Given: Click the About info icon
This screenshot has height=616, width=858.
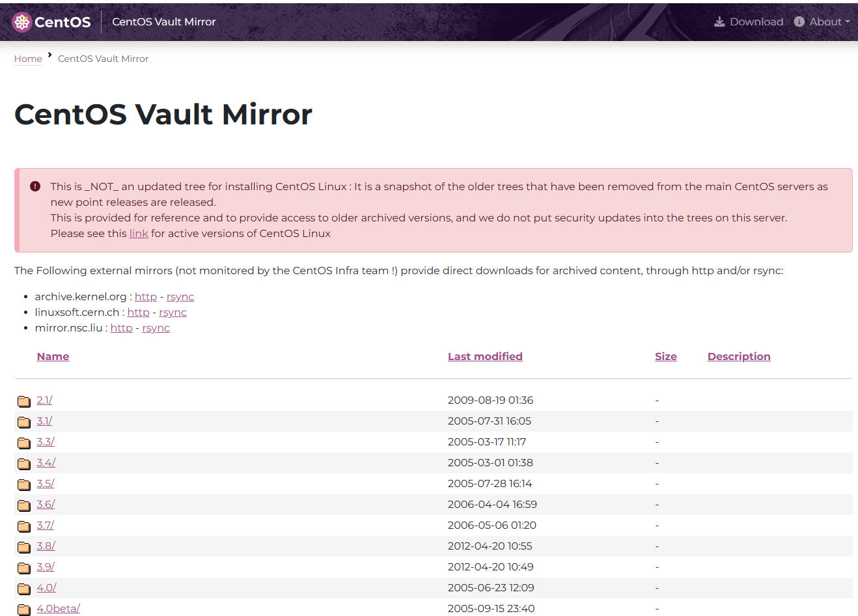Looking at the screenshot, I should click(x=799, y=21).
